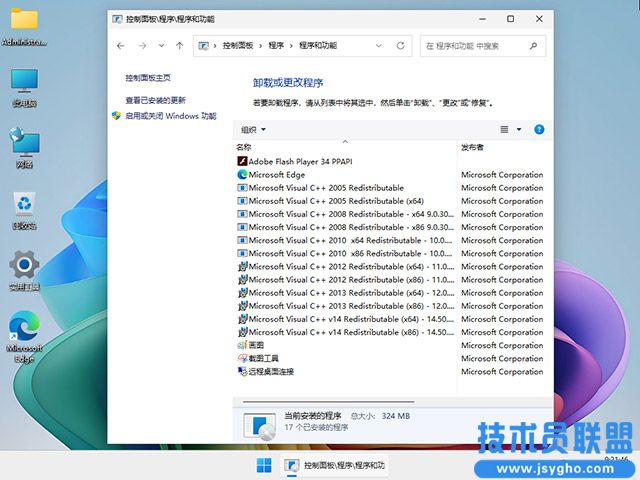
Task: Select Visual C++ 2008 Redistributable x64 entry
Action: click(x=351, y=214)
